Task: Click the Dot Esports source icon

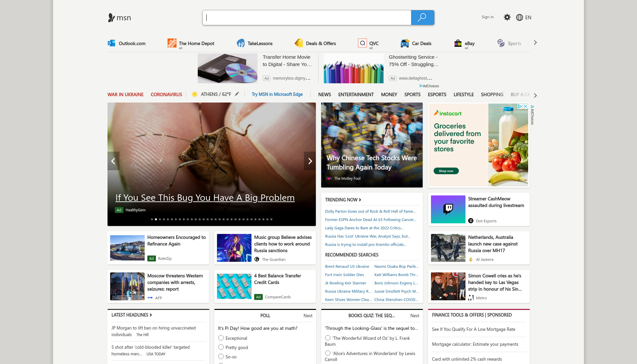Action: click(471, 221)
